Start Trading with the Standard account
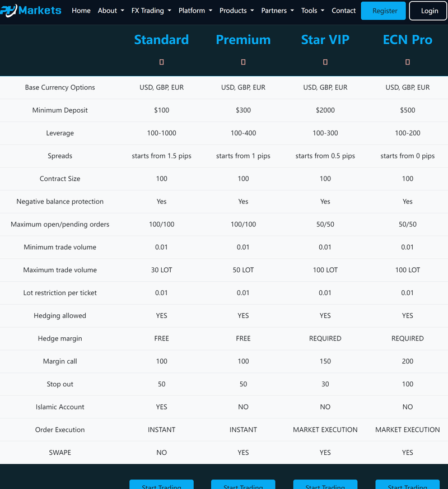448x489 pixels. [161, 485]
